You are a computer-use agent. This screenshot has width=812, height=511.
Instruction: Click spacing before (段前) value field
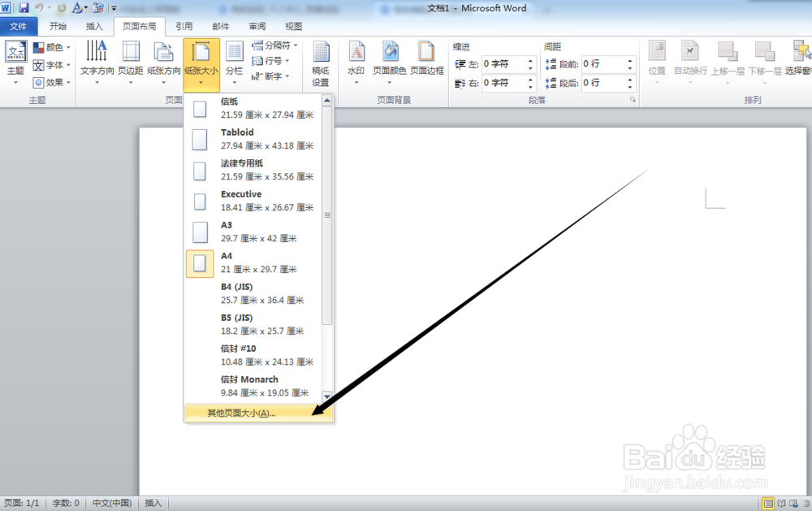point(603,64)
